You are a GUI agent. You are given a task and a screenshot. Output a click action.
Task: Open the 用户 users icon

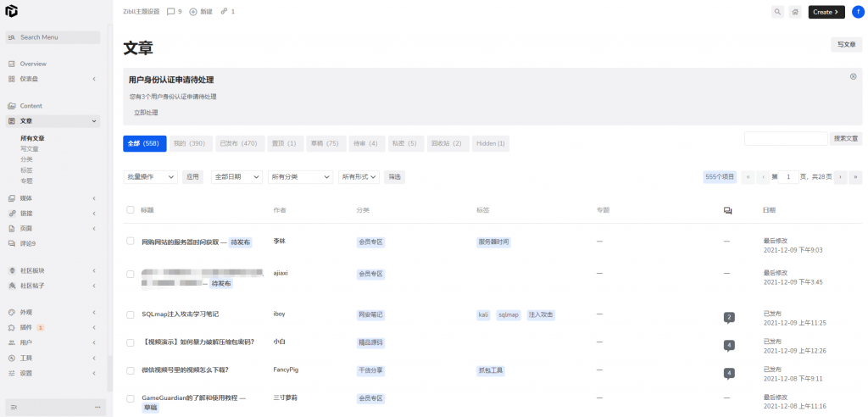pyautogui.click(x=12, y=342)
